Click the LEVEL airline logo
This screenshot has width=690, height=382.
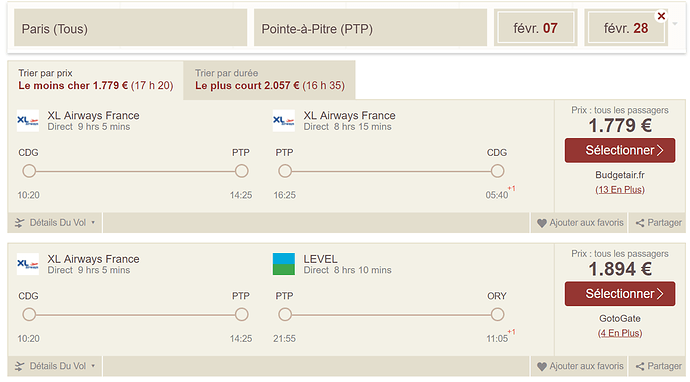pos(284,264)
